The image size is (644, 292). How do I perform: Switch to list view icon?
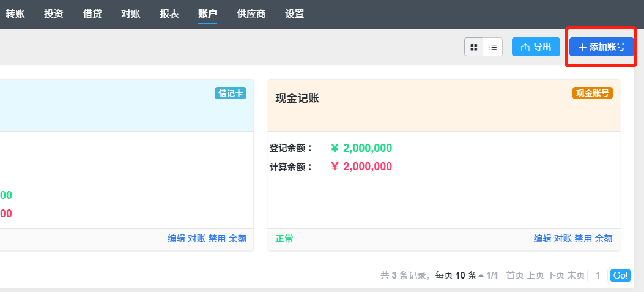pyautogui.click(x=493, y=47)
